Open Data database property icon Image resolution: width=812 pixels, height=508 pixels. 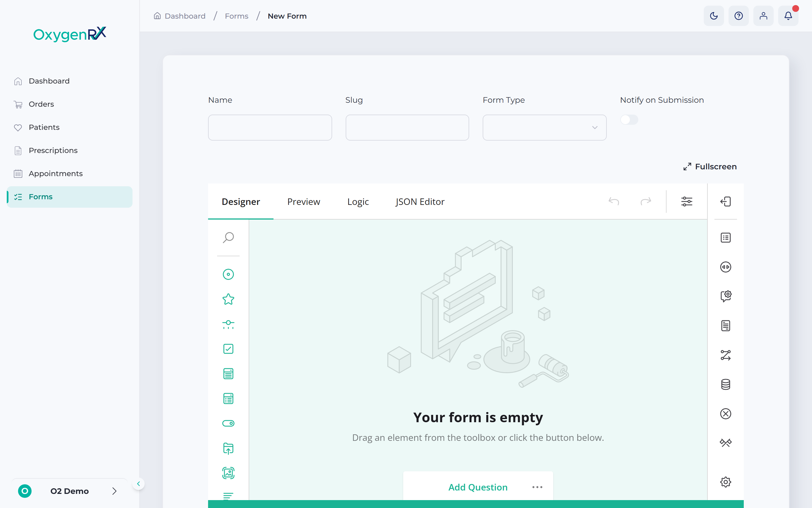pyautogui.click(x=725, y=384)
